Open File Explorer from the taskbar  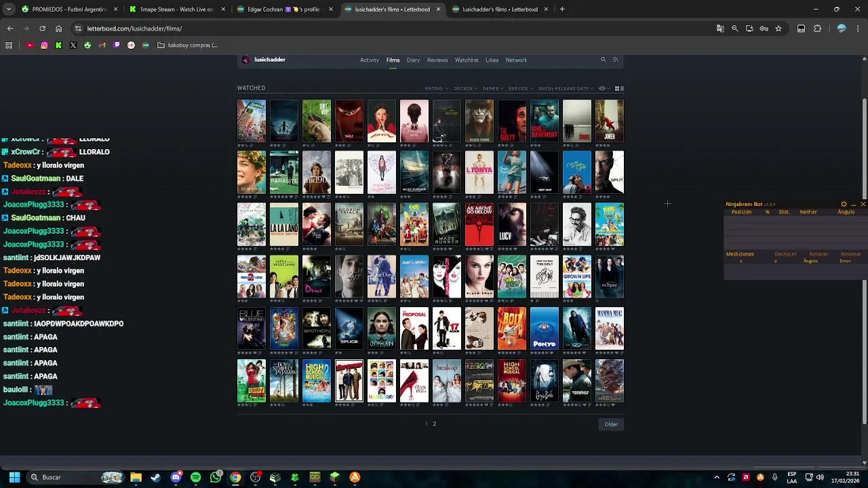click(x=136, y=477)
